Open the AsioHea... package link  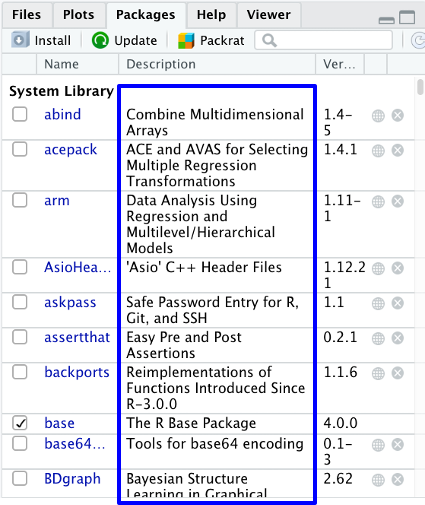(x=78, y=267)
